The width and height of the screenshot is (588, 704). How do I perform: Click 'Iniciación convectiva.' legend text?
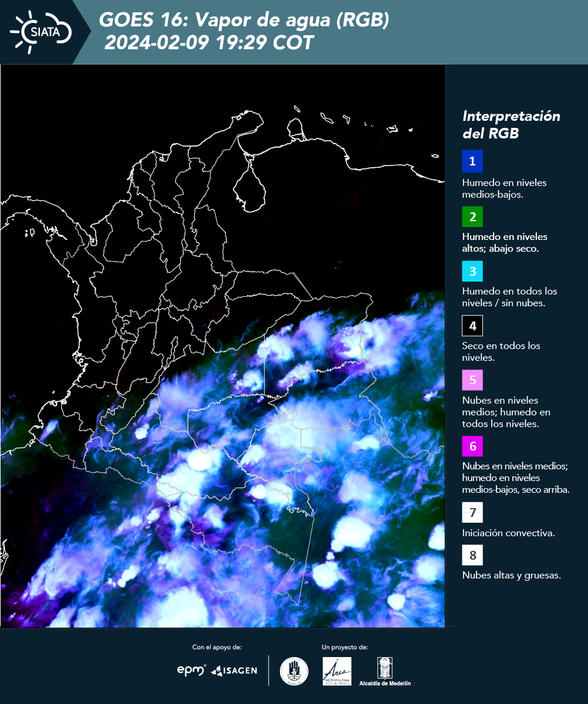(509, 533)
